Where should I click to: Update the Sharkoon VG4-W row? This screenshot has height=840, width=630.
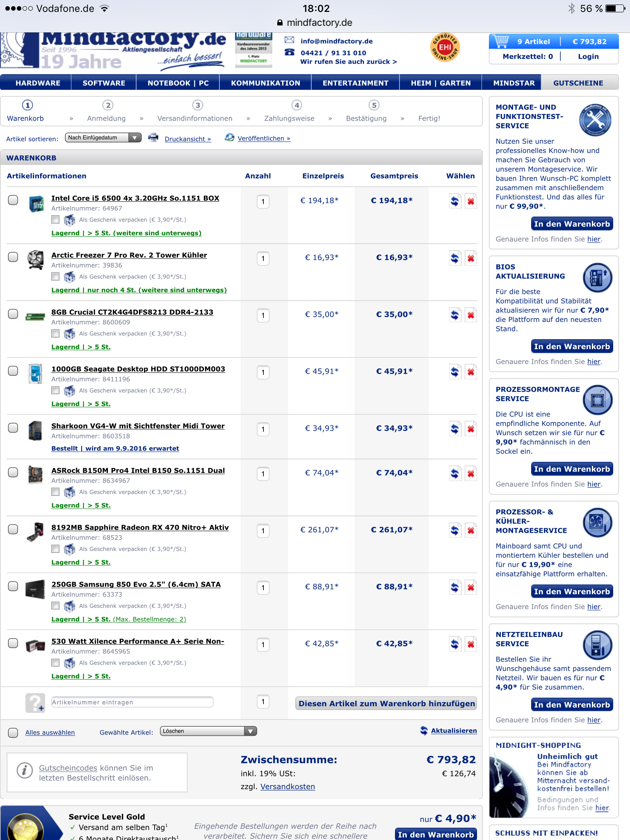pos(455,429)
